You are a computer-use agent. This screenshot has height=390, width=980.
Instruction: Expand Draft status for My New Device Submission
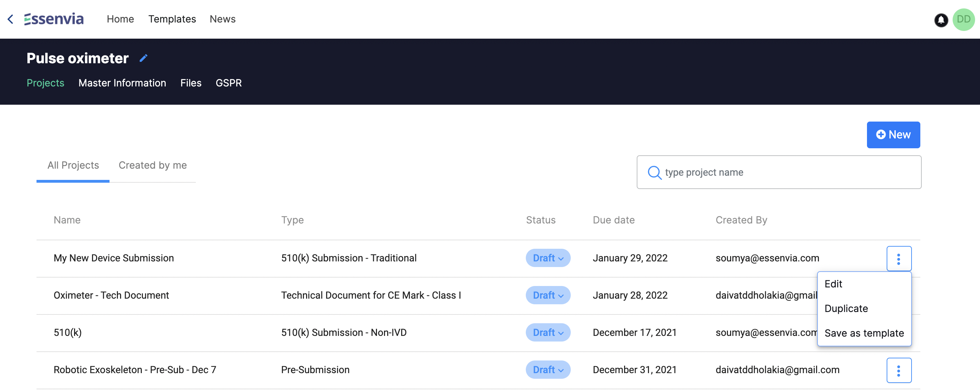tap(548, 258)
